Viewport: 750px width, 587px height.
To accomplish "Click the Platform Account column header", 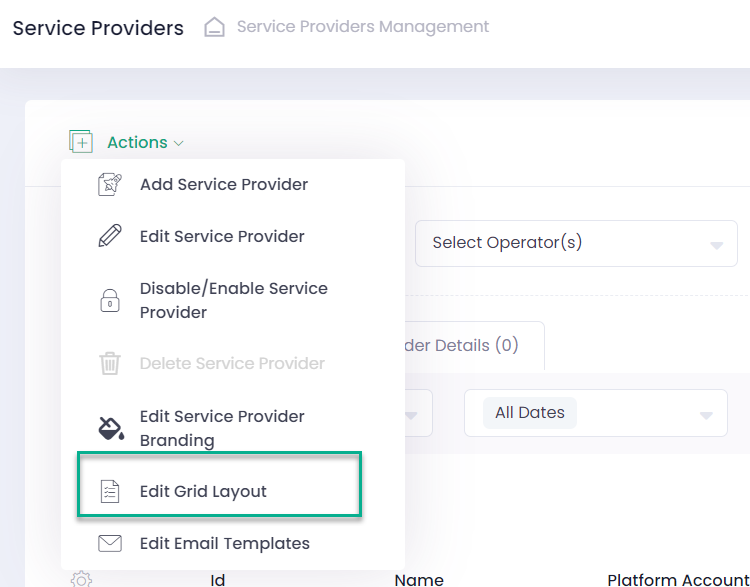I will (677, 579).
